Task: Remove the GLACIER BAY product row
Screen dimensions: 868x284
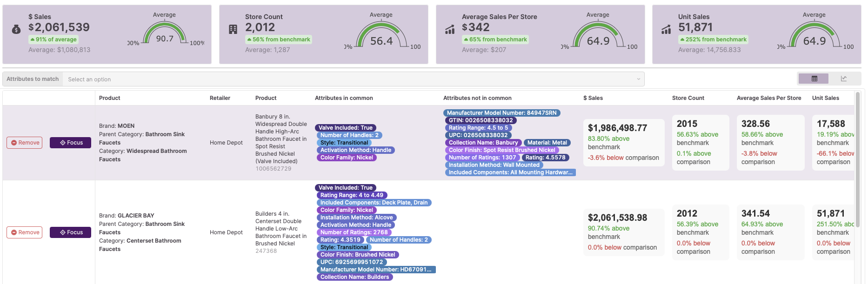Action: 25,232
